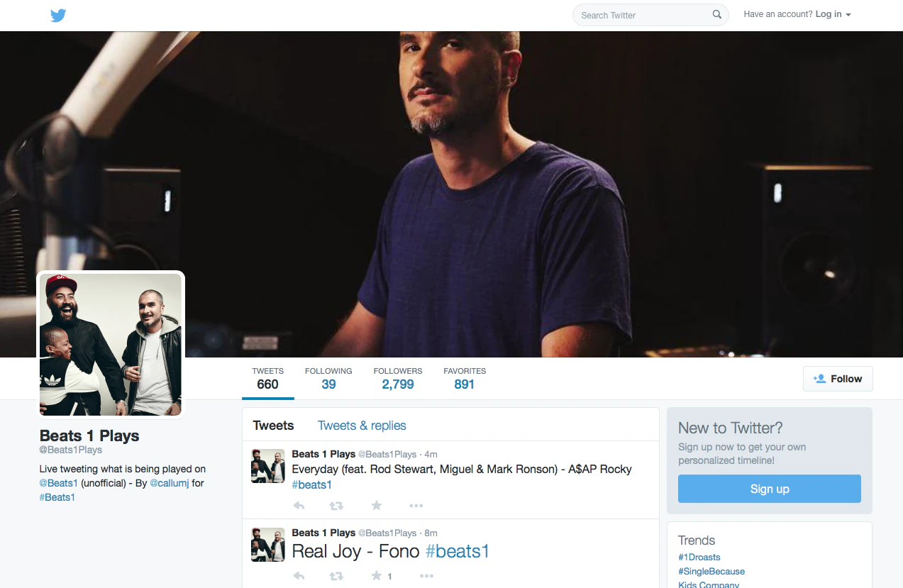Click the Beats 1 Plays profile name heading
903x588 pixels.
(89, 436)
